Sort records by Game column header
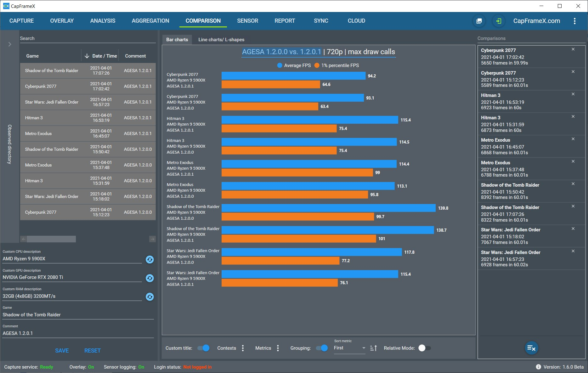 tap(32, 56)
